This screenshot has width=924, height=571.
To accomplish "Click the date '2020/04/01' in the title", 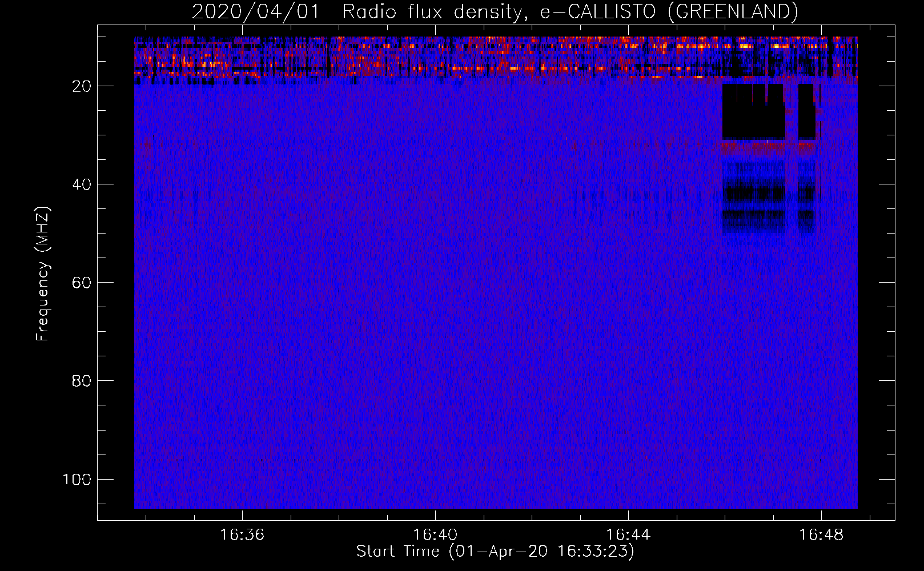I will point(255,11).
